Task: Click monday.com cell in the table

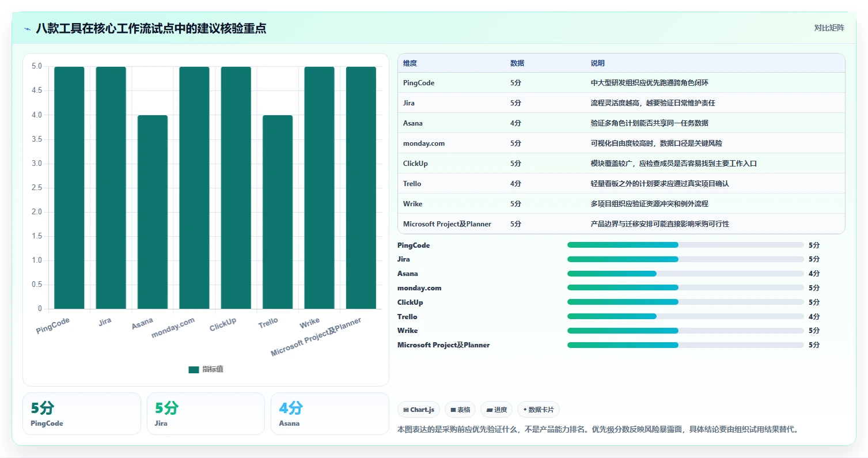Action: coord(424,143)
